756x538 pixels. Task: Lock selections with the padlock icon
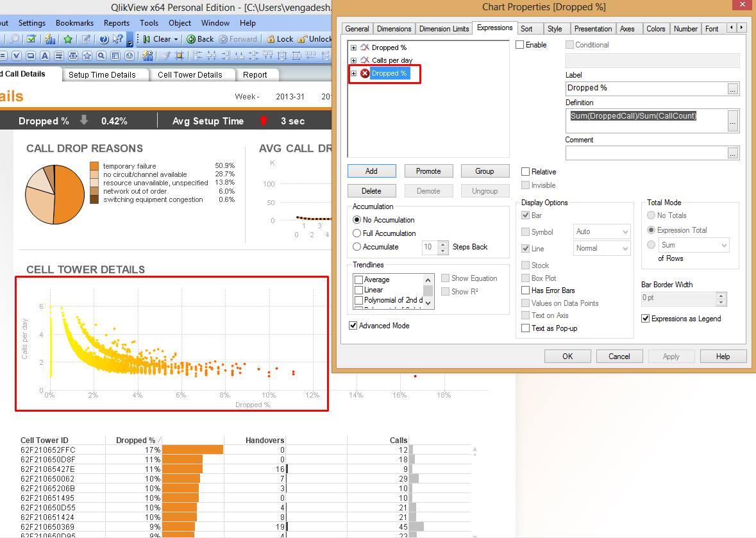[271, 39]
